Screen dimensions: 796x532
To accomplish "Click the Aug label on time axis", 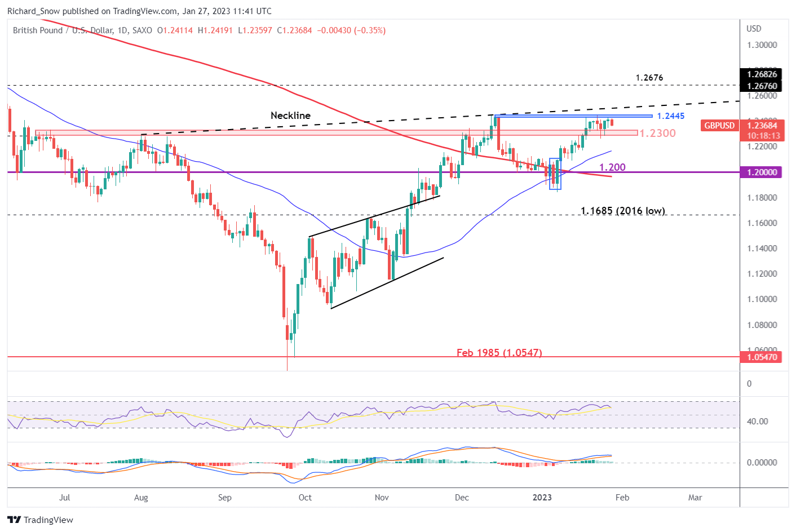I will 141,498.
